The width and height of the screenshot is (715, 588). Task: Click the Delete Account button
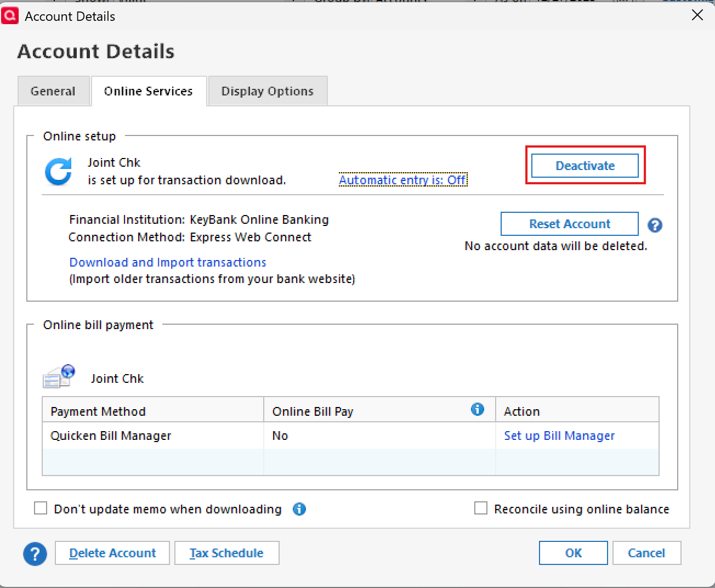113,553
